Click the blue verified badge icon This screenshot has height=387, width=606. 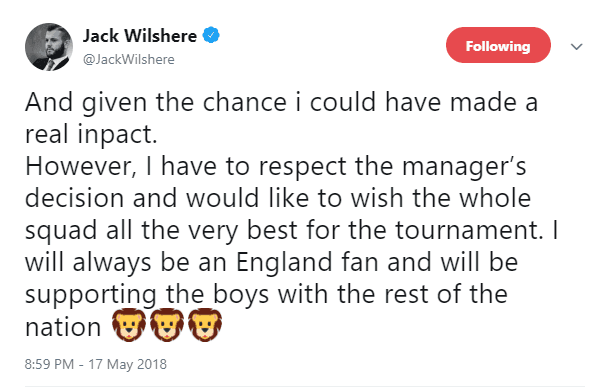tap(211, 35)
